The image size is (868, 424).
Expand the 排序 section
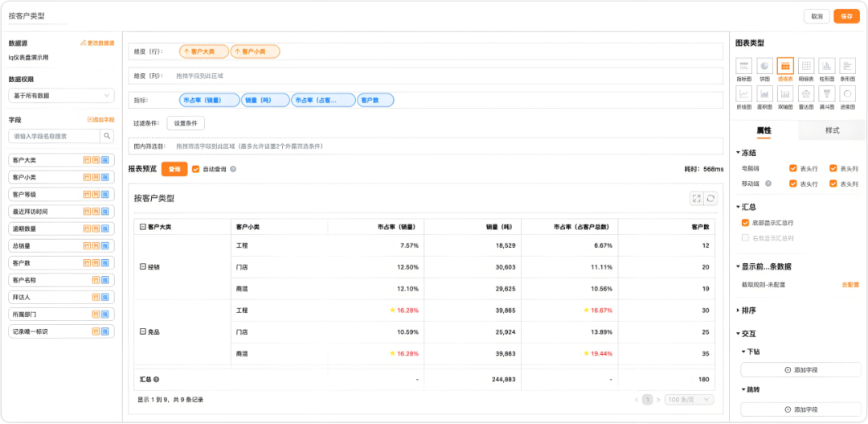(x=738, y=311)
